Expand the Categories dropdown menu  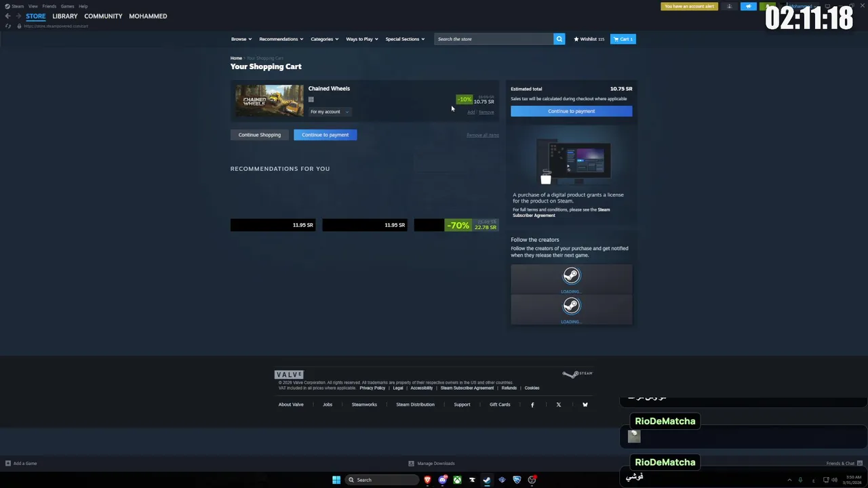click(x=324, y=39)
